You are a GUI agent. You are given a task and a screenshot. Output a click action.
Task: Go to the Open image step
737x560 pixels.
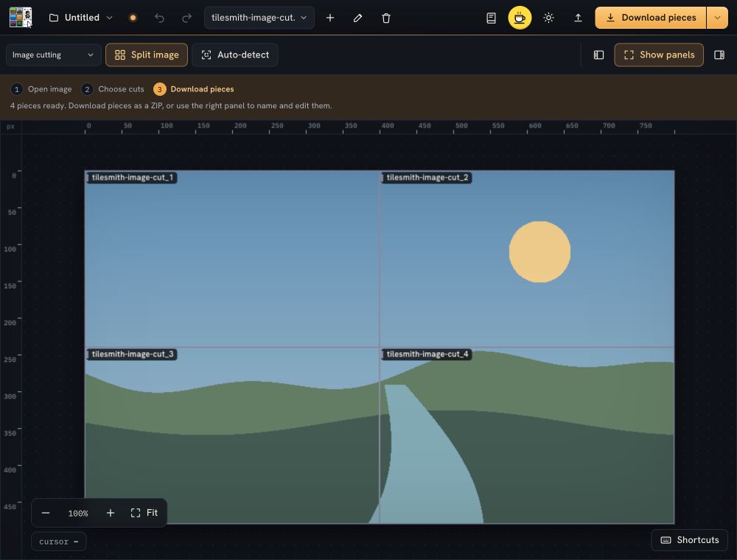[x=41, y=89]
